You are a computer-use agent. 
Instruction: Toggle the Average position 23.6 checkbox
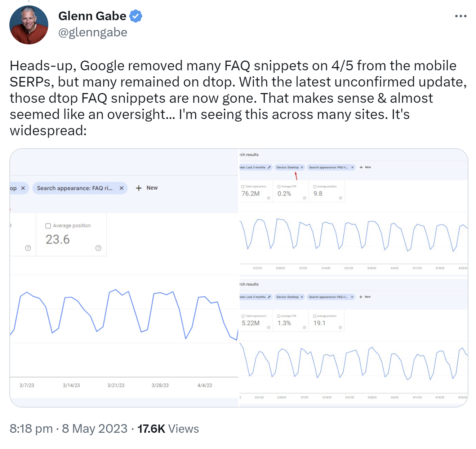point(48,225)
